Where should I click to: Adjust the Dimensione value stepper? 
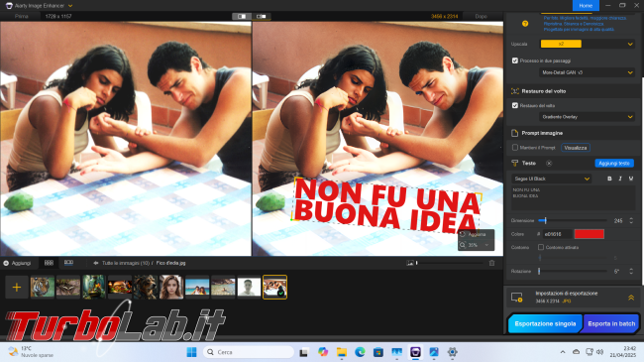(x=631, y=221)
